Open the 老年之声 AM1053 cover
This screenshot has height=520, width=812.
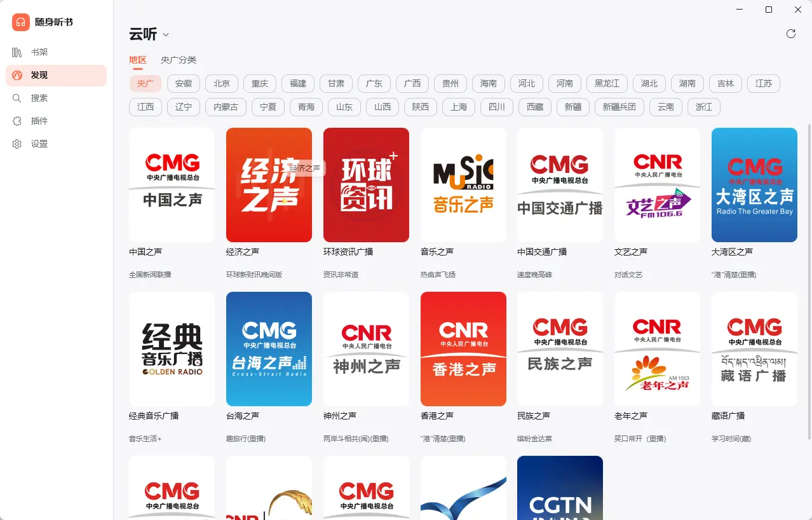pyautogui.click(x=657, y=349)
